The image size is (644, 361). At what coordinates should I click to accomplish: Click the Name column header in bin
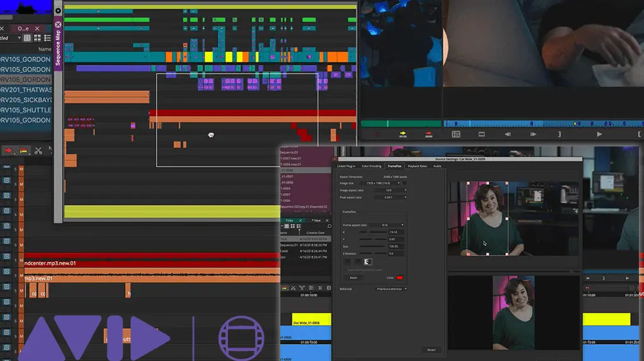pos(45,49)
